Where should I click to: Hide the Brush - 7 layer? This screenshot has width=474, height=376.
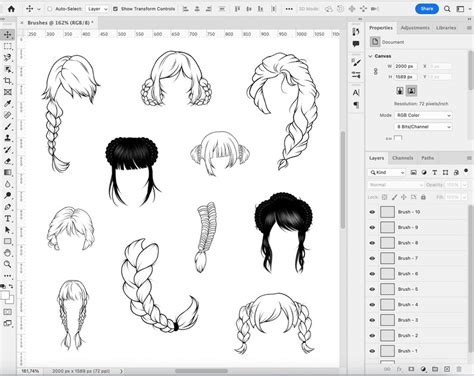pos(372,258)
